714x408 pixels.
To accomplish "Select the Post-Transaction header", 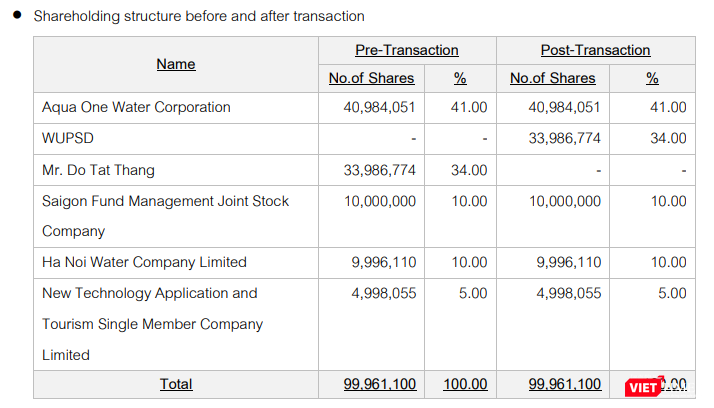I will pyautogui.click(x=595, y=50).
